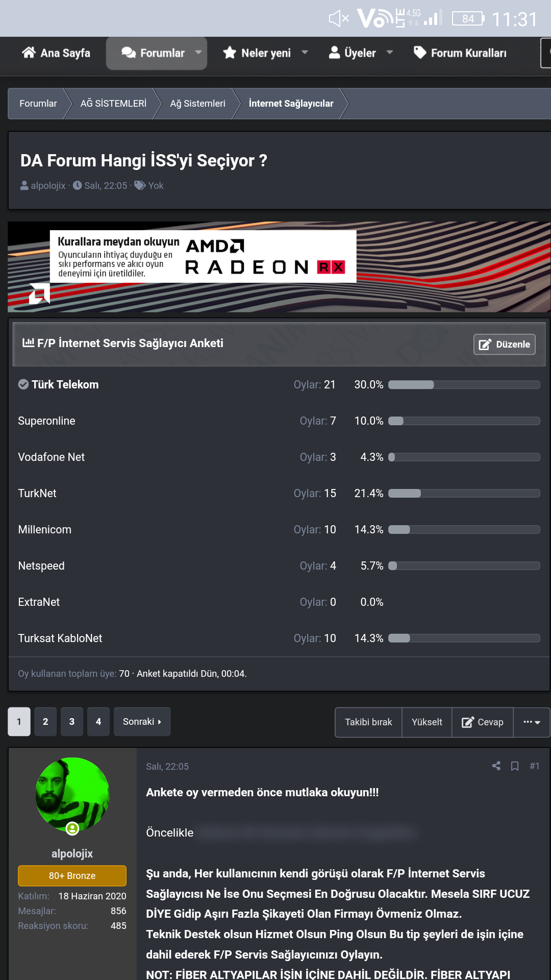Tap the signal strength icon
Image resolution: width=551 pixels, height=980 pixels.
click(433, 18)
